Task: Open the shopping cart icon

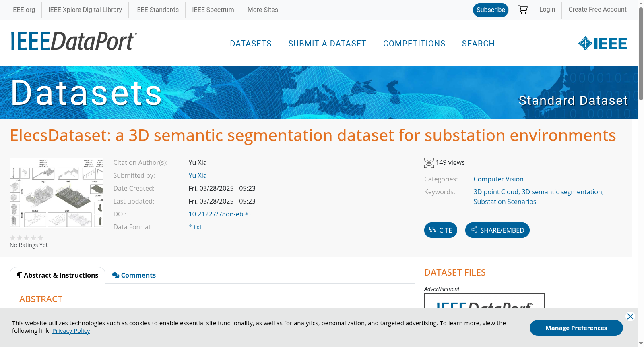Action: click(x=523, y=10)
